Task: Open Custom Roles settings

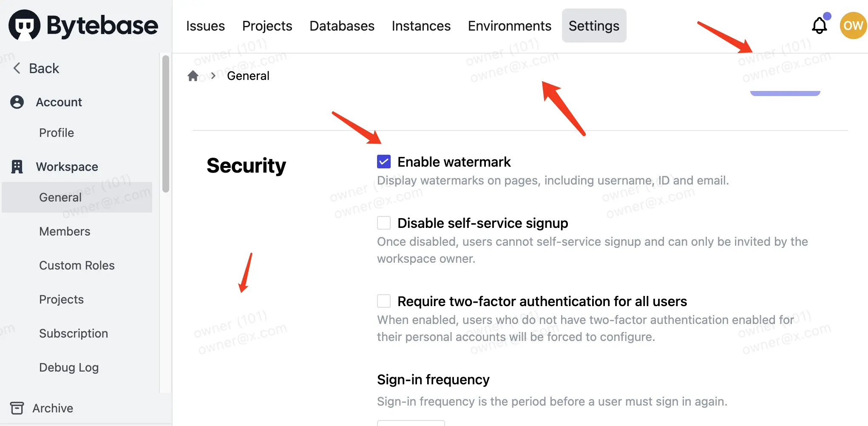Action: (x=77, y=265)
